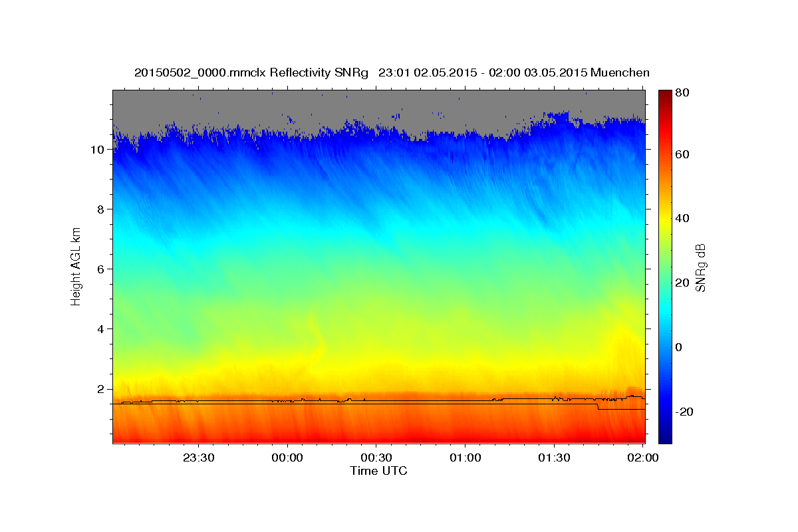Click the colorbar value 0
This screenshot has height=532, width=798.
[680, 347]
